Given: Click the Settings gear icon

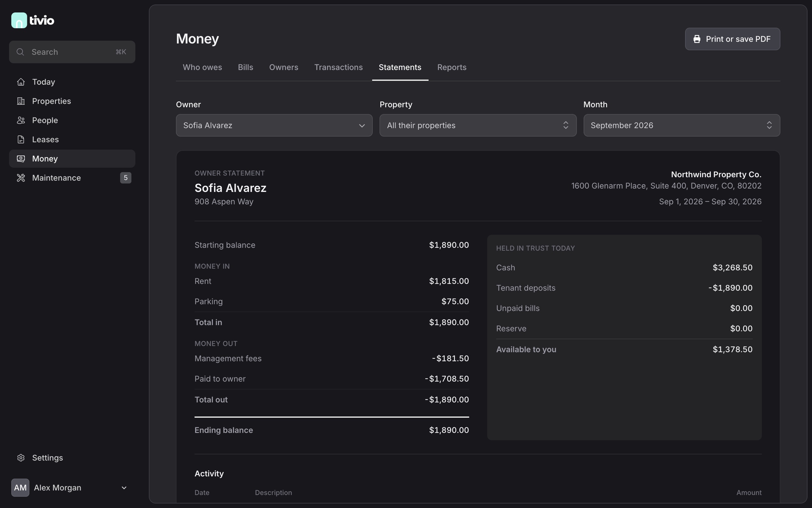Looking at the screenshot, I should click(x=21, y=458).
